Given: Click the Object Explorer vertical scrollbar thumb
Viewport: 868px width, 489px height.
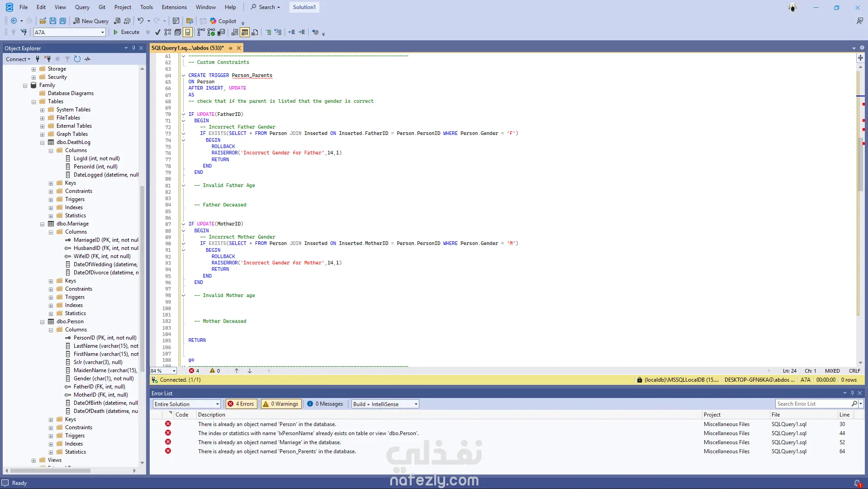Looking at the screenshot, I should click(142, 278).
